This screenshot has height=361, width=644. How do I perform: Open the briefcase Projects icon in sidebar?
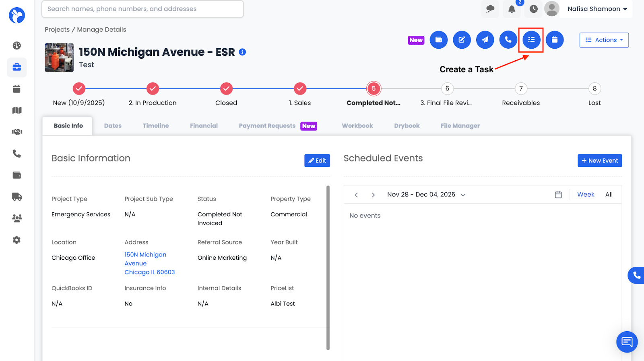17,67
